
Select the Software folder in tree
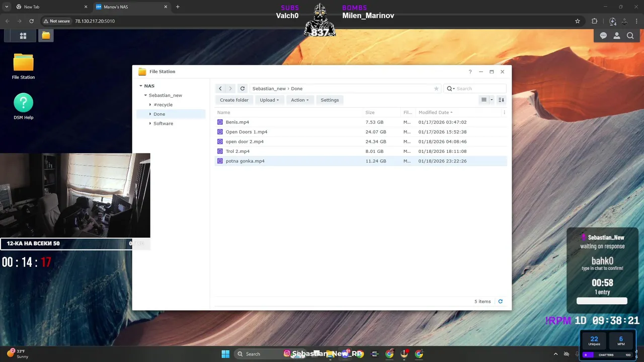163,124
